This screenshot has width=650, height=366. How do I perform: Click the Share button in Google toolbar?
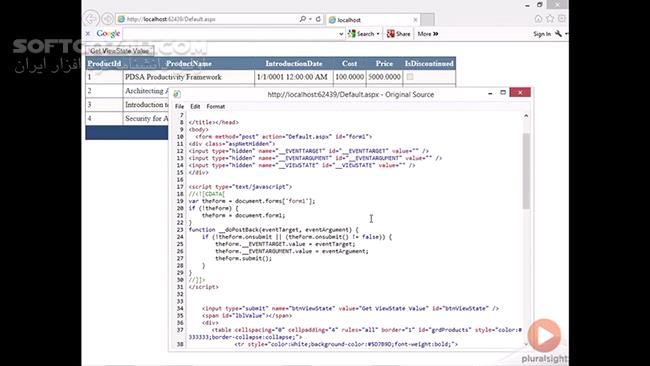pyautogui.click(x=398, y=34)
